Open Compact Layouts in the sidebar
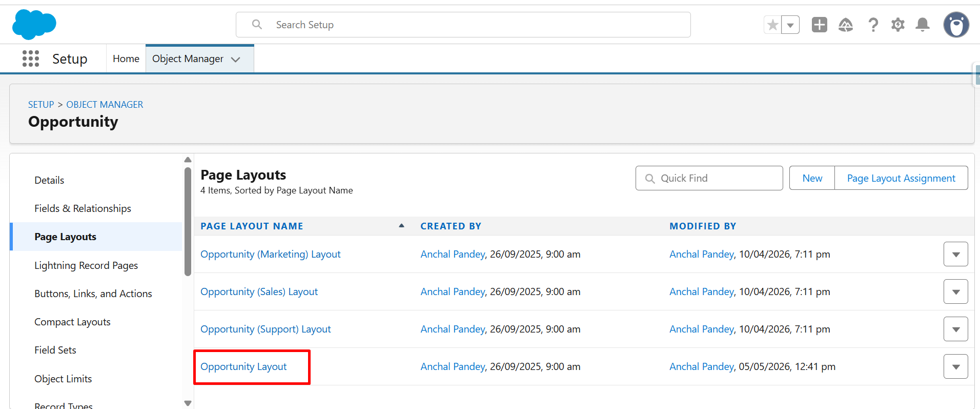 72,322
